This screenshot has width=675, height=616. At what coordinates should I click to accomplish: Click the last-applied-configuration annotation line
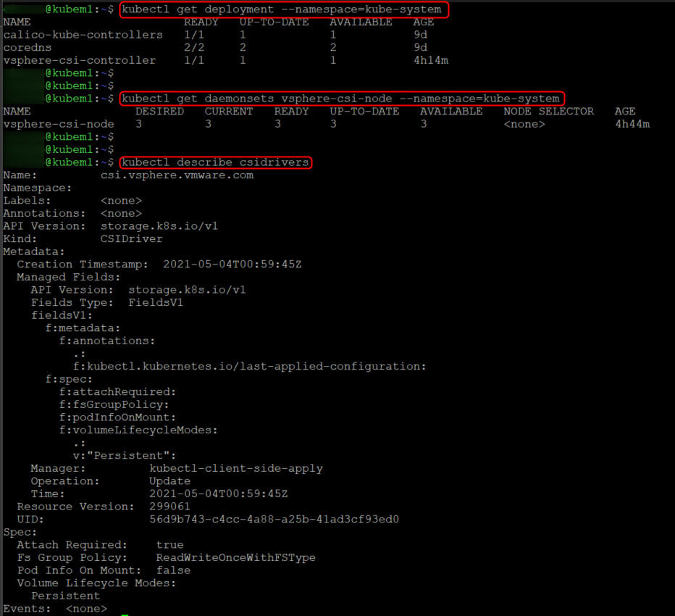(x=249, y=366)
